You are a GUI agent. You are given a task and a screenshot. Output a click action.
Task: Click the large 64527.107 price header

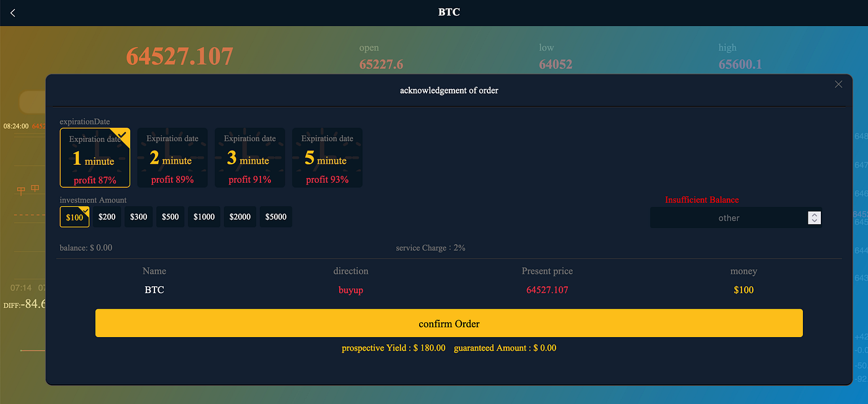180,56
